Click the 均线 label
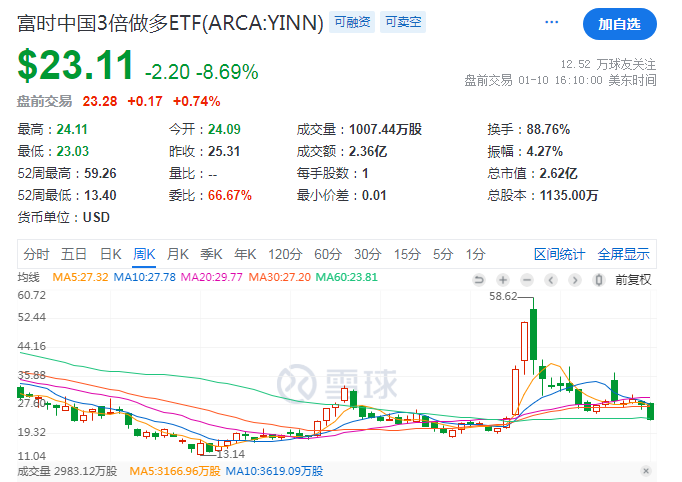682x482 pixels. pyautogui.click(x=28, y=277)
